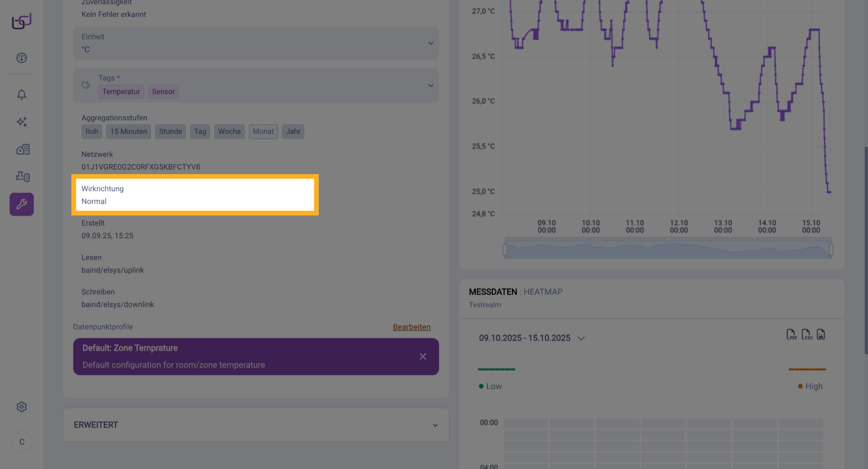Export heatmap as CSV

(x=807, y=335)
